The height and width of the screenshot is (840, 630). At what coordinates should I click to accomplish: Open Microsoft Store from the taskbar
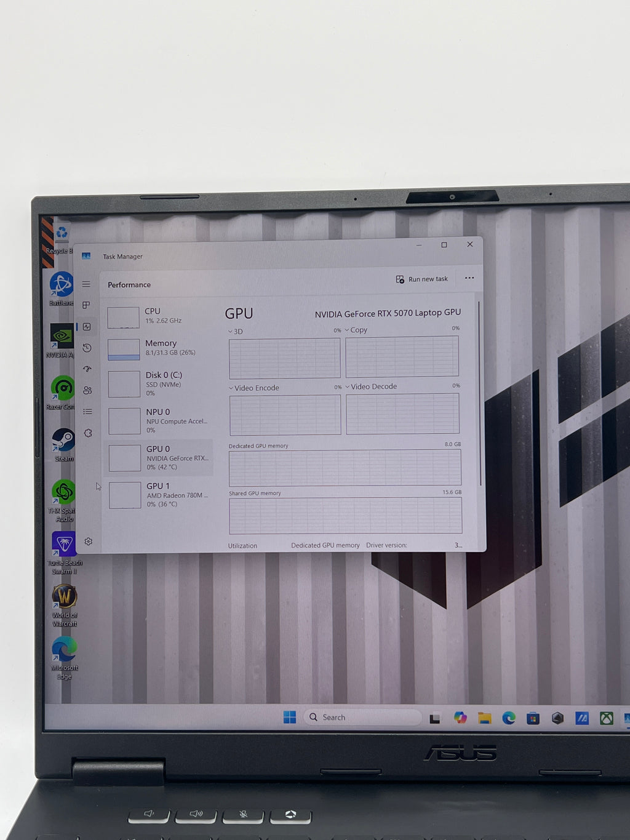click(533, 718)
